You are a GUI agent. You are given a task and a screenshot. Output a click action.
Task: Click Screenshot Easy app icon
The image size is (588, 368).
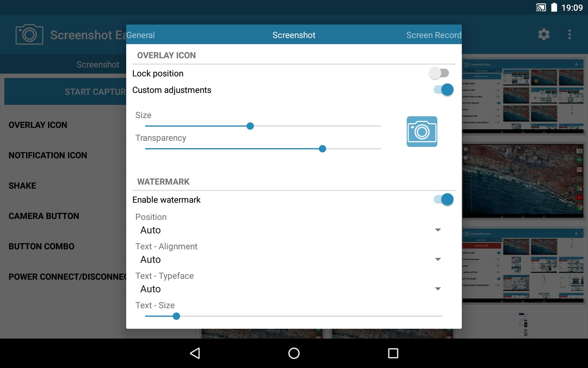[28, 34]
